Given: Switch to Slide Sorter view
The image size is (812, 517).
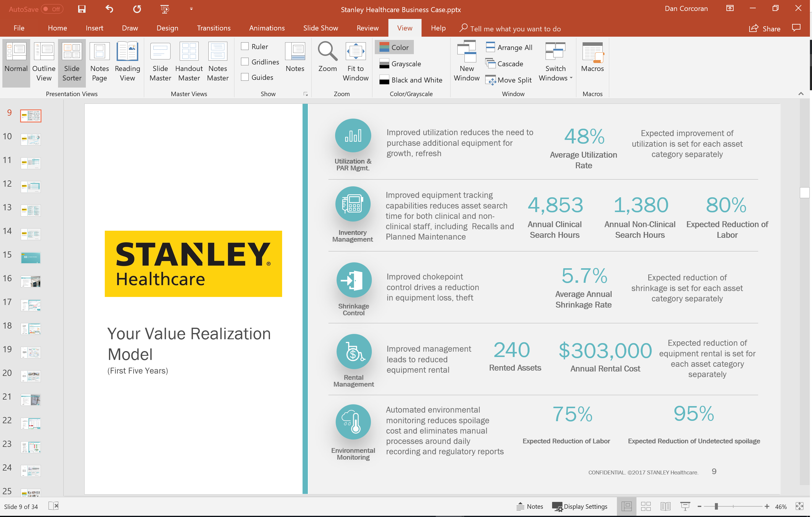Looking at the screenshot, I should 72,63.
